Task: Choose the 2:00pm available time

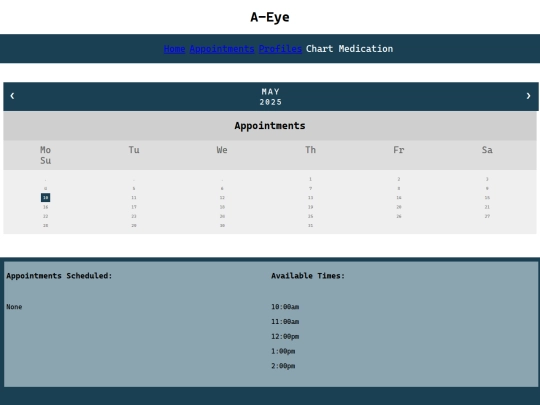Action: (x=283, y=366)
